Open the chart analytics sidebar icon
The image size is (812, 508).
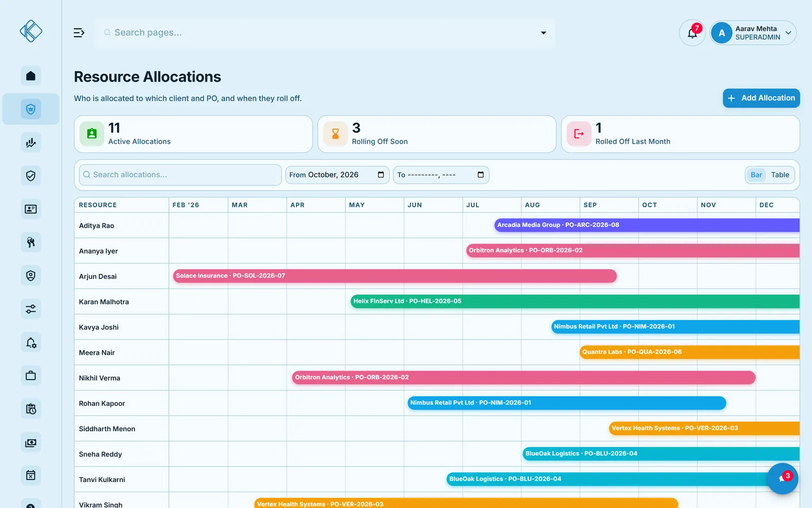click(x=30, y=143)
